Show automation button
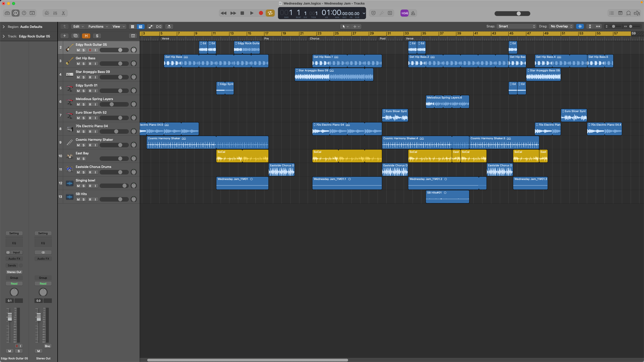The image size is (644, 362). [x=150, y=26]
